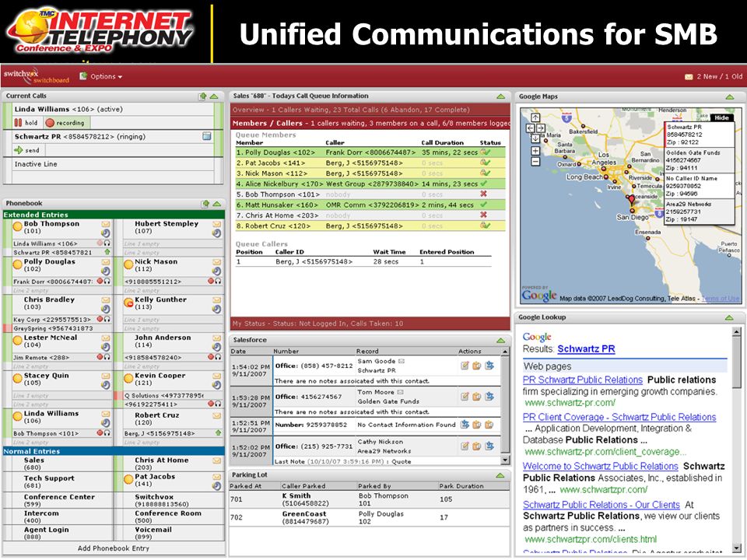Open Welcome to Schwartz Public Relations link
Viewport: 747px width, 560px height.
click(600, 466)
